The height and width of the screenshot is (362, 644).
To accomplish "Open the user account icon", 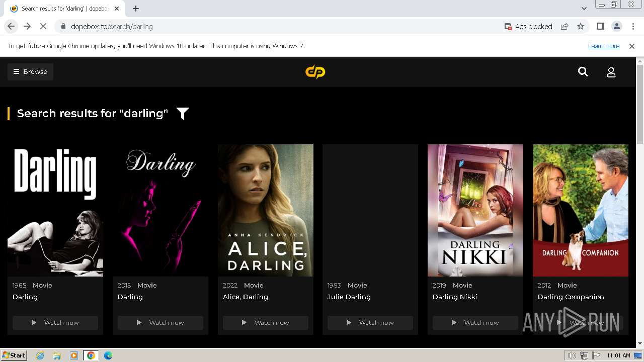I will [611, 72].
